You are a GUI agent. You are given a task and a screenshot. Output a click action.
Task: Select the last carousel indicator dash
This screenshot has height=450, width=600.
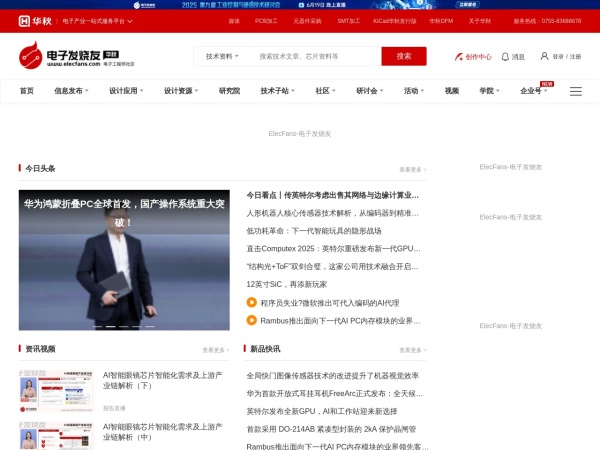coord(150,326)
